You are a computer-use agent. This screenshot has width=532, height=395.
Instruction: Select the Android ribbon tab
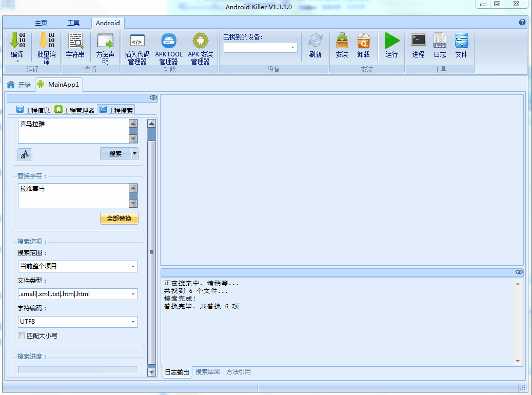pos(108,23)
